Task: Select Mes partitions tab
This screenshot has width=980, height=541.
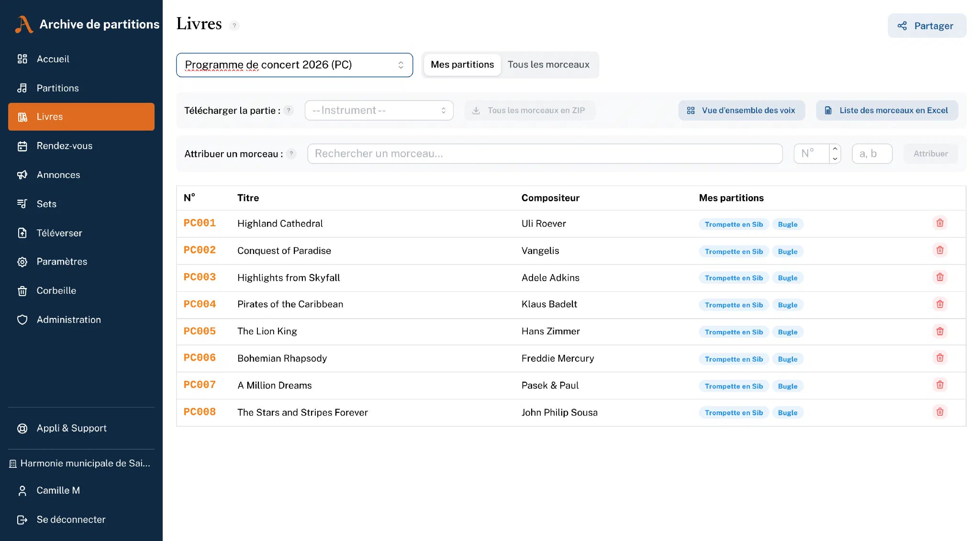Action: click(x=462, y=65)
